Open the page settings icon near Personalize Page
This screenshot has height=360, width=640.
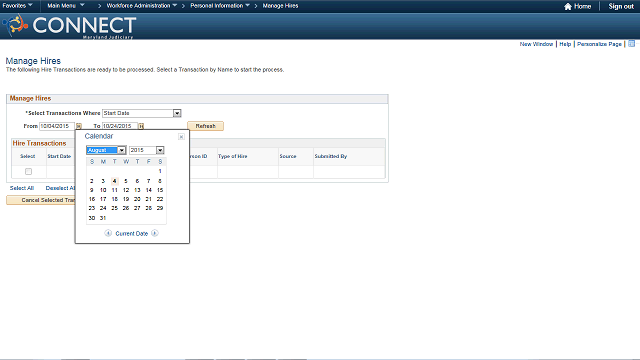click(631, 44)
